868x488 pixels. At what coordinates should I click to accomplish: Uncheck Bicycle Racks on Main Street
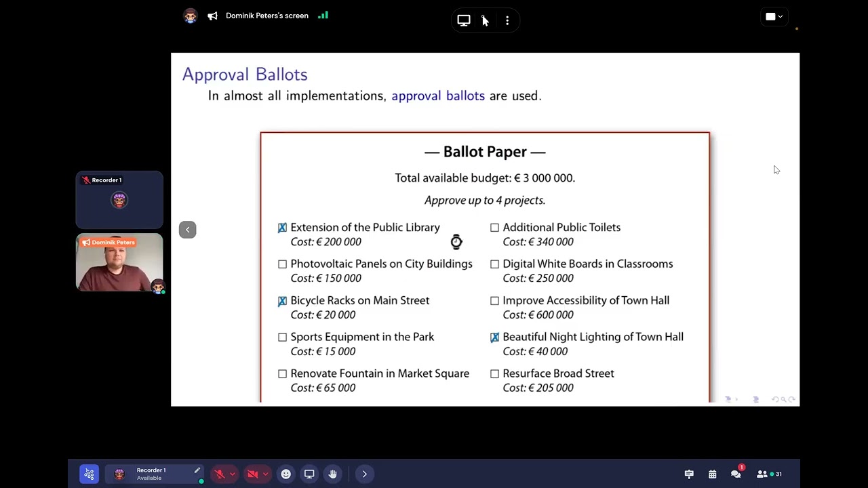pyautogui.click(x=282, y=301)
